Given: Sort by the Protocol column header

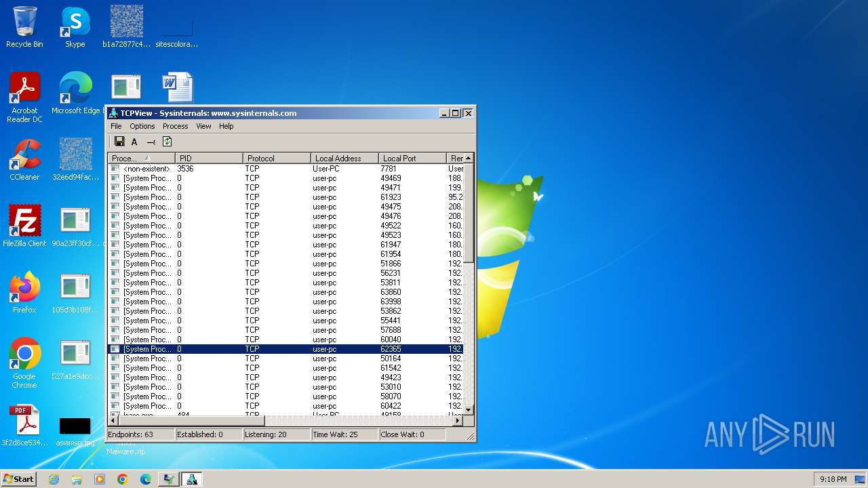Looking at the screenshot, I should (x=277, y=158).
